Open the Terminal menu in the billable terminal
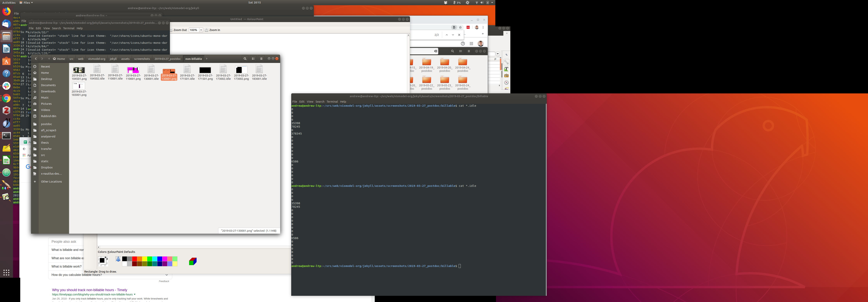 332,102
